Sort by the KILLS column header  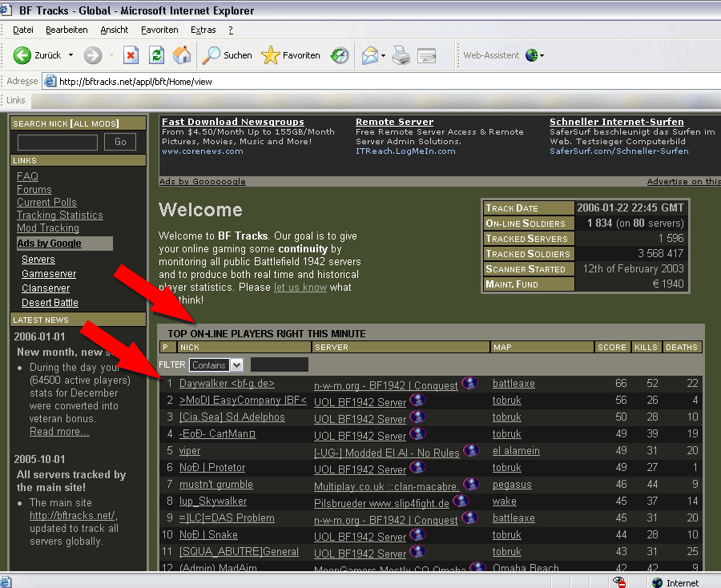coord(646,347)
